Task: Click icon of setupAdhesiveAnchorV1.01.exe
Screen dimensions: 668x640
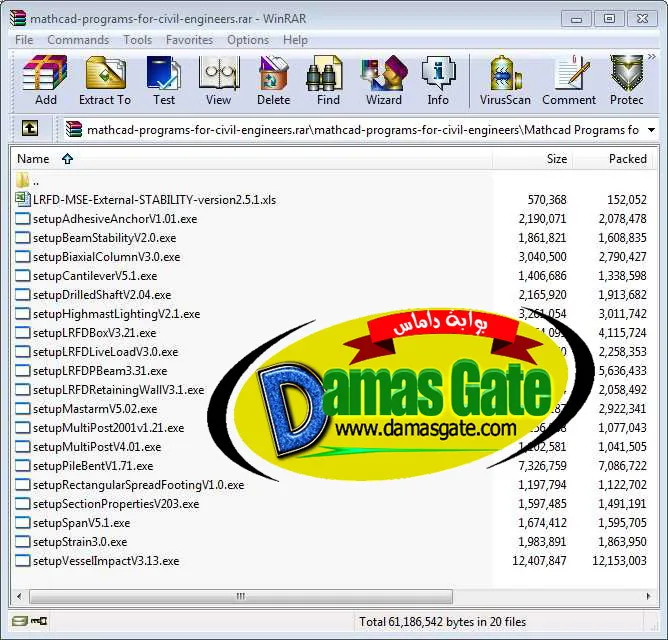Action: coord(23,219)
